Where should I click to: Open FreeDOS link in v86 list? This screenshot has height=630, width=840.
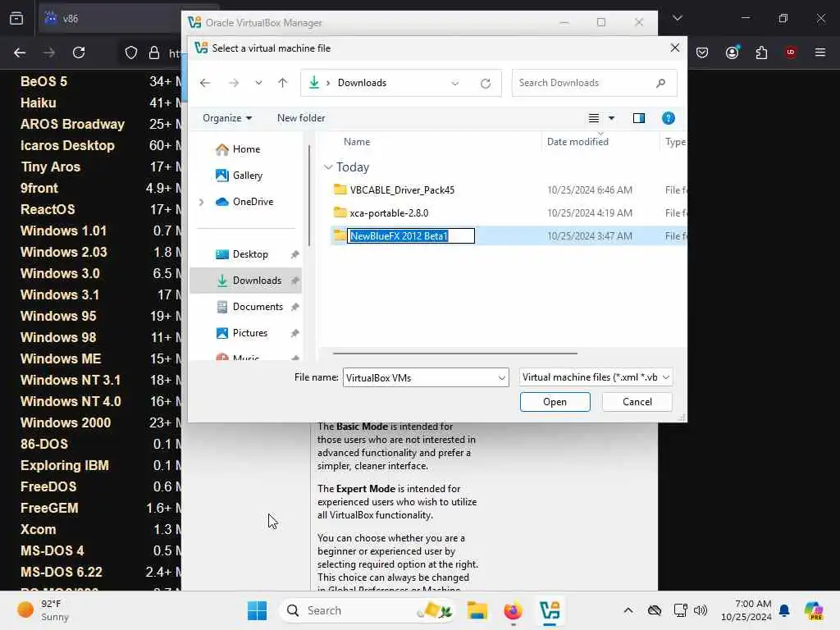[x=48, y=486]
